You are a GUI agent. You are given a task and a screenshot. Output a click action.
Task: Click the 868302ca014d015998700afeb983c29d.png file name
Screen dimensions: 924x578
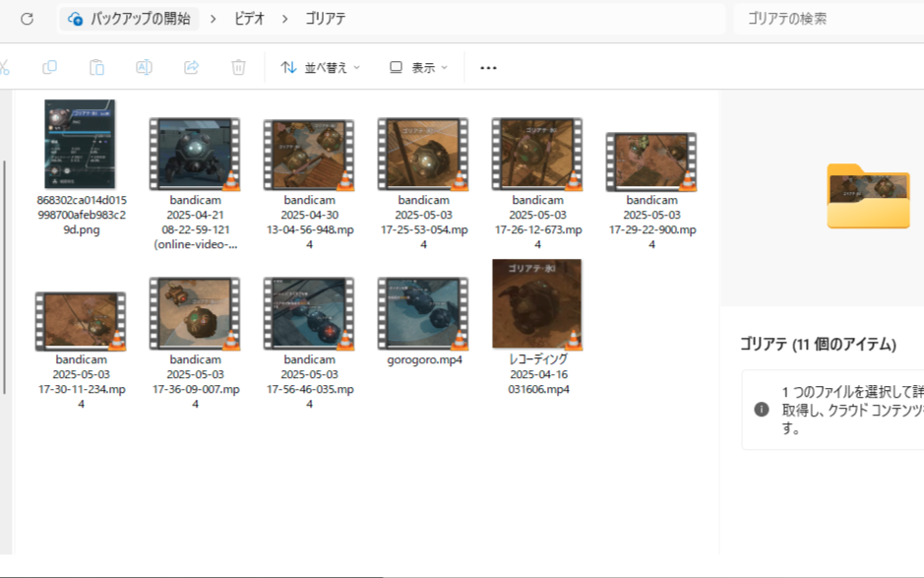click(82, 215)
